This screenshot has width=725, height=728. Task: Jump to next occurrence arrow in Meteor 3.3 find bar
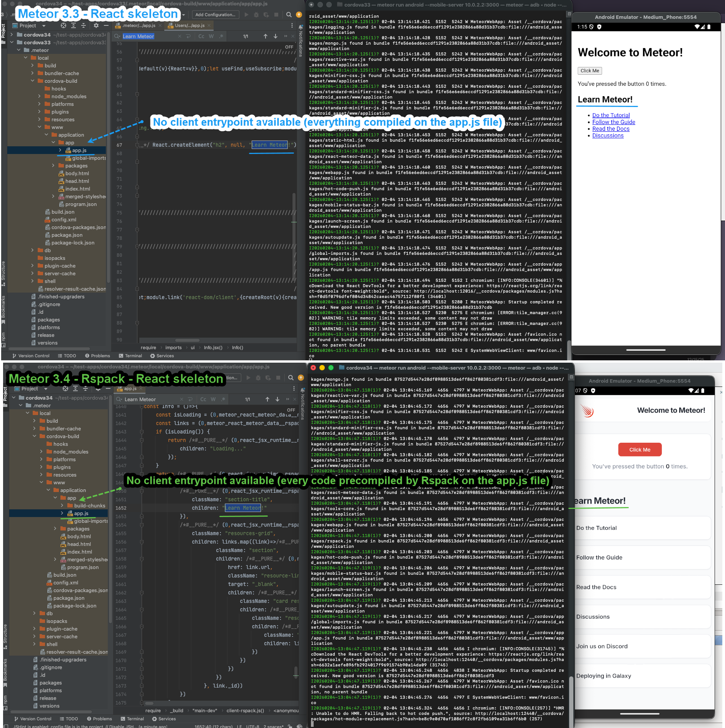point(276,36)
